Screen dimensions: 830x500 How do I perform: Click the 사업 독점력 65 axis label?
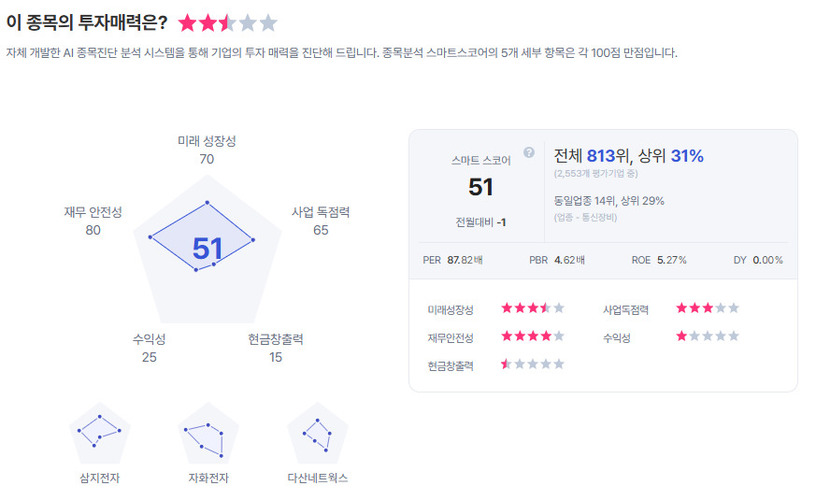point(320,221)
